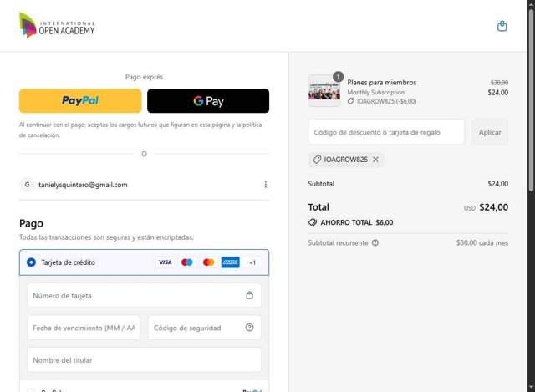The image size is (535, 392).
Task: Click the American Express card icon
Action: tap(231, 262)
